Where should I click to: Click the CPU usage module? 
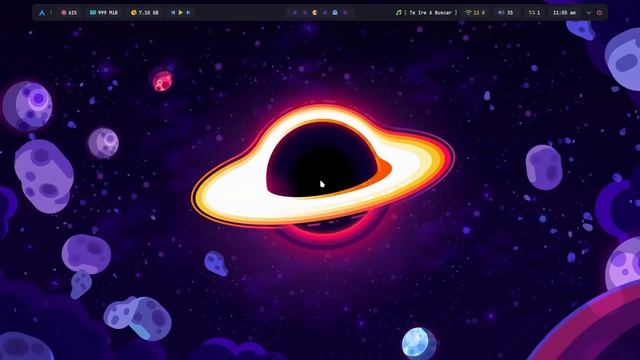[x=69, y=13]
